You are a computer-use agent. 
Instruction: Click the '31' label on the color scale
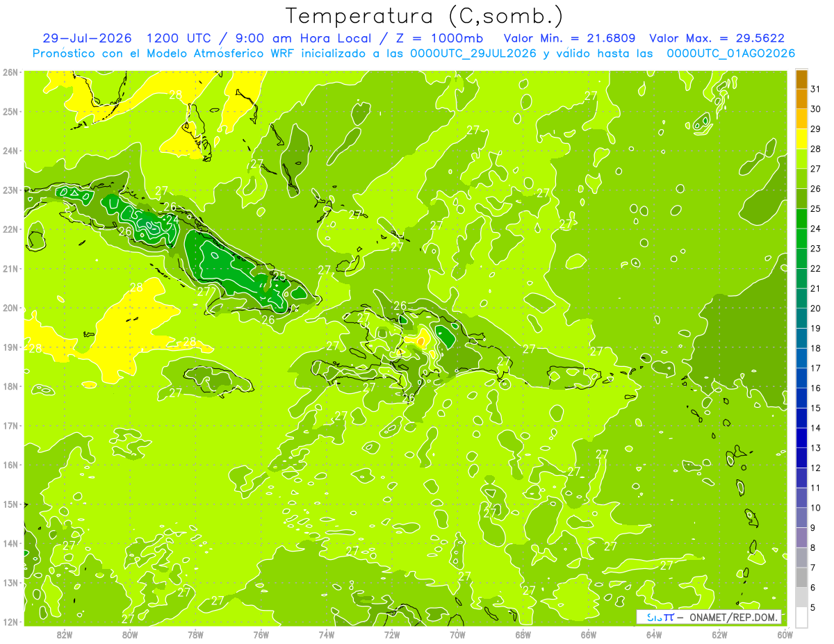point(815,89)
